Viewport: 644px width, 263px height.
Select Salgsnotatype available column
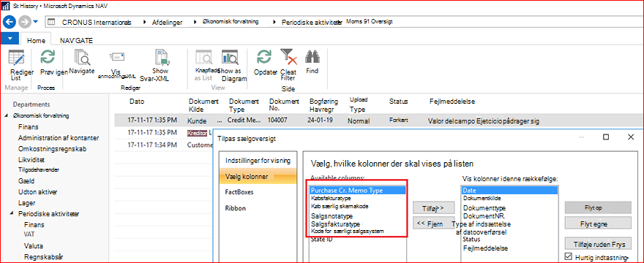(x=332, y=216)
